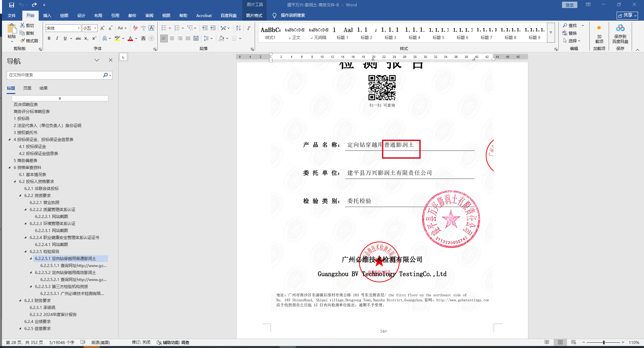Apply the red font color

click(x=130, y=38)
